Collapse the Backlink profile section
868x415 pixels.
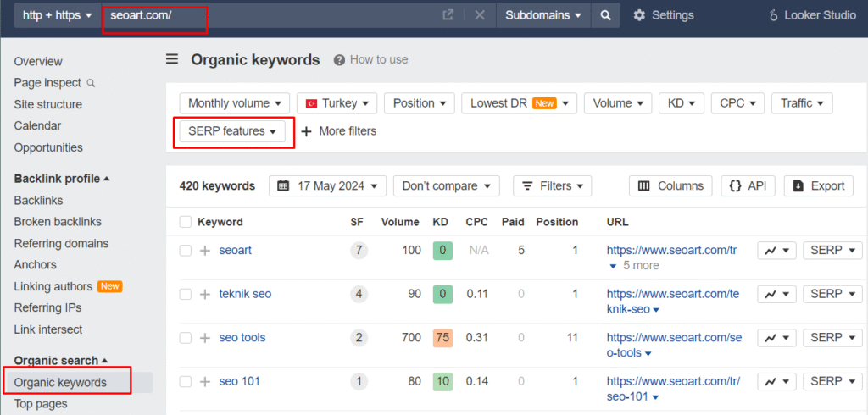(x=62, y=179)
